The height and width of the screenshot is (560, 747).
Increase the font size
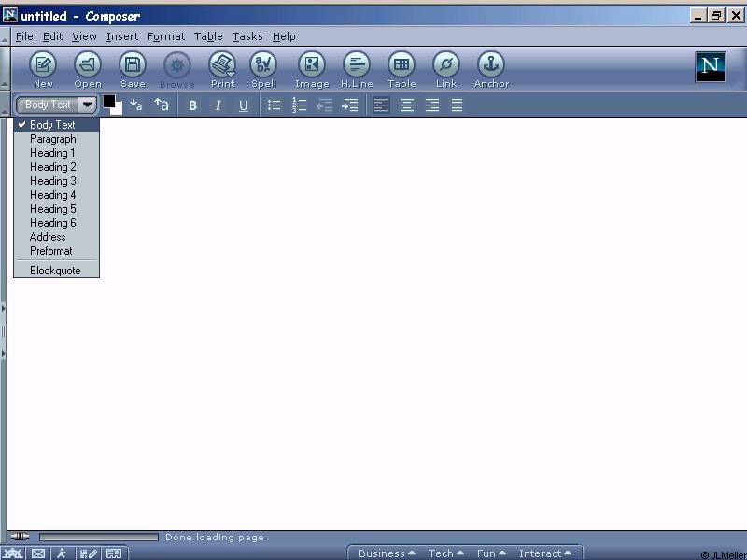pyautogui.click(x=162, y=105)
